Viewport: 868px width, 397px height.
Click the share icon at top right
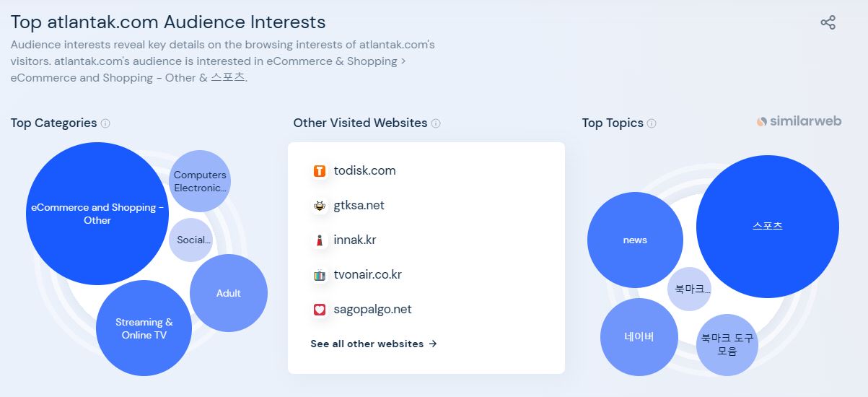coord(828,22)
